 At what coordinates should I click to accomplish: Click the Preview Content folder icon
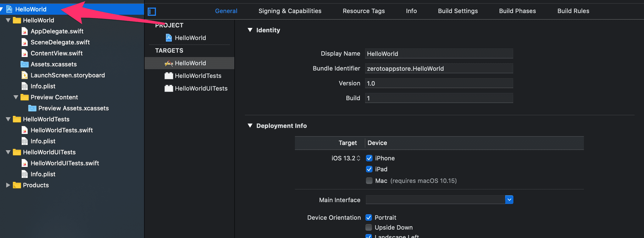tap(25, 97)
